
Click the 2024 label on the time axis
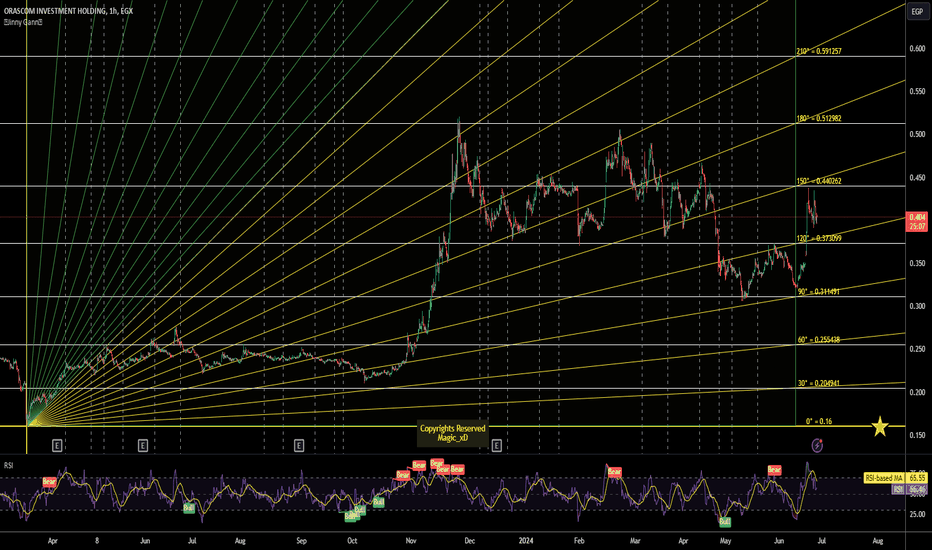(525, 540)
